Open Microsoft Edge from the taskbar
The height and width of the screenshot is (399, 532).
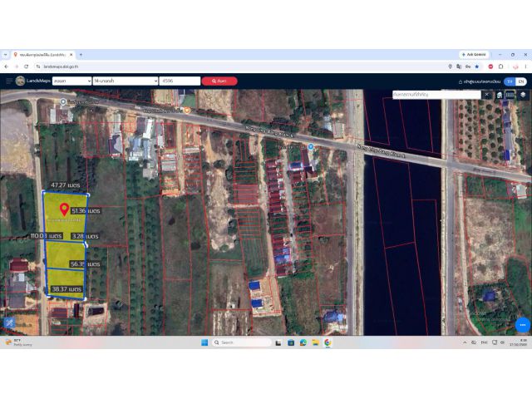click(303, 342)
